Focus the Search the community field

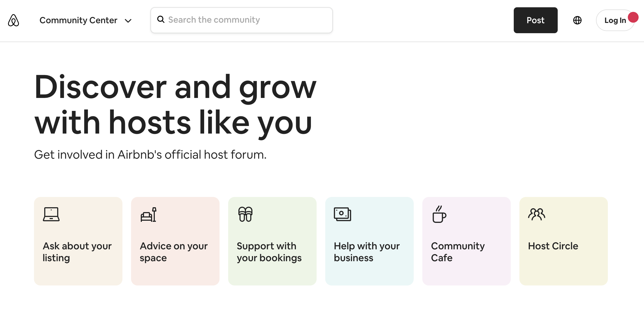pos(242,20)
